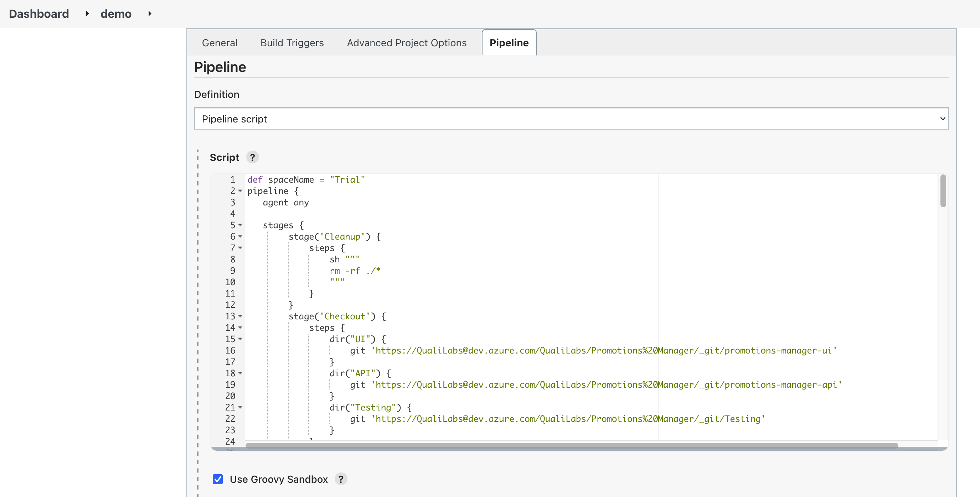Click the dir("API") code text
This screenshot has width=980, height=497.
pyautogui.click(x=360, y=373)
